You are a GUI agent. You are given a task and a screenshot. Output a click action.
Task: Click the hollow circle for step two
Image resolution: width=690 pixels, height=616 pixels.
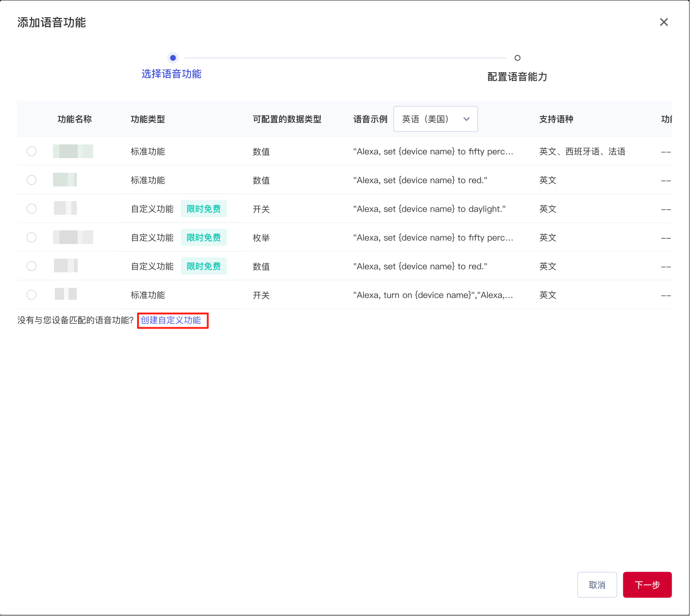pos(517,58)
